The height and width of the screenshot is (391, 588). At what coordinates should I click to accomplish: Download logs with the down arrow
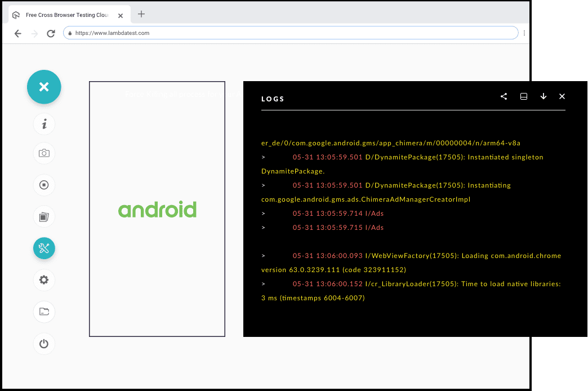click(x=543, y=96)
